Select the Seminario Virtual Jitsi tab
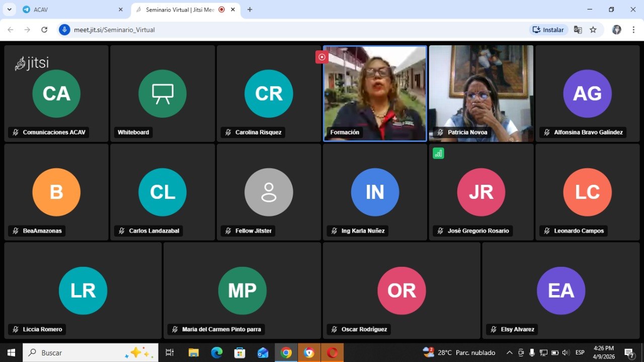Viewport: 644px width, 362px height. [179, 10]
